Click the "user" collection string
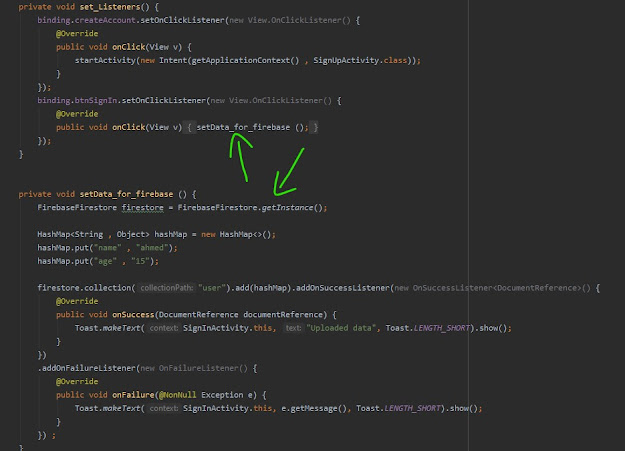 (212, 288)
